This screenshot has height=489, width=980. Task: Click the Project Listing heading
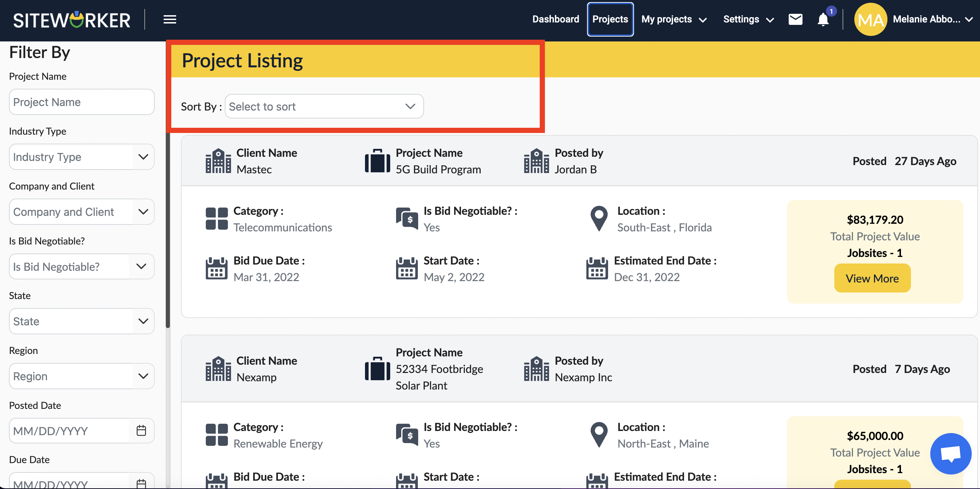242,61
